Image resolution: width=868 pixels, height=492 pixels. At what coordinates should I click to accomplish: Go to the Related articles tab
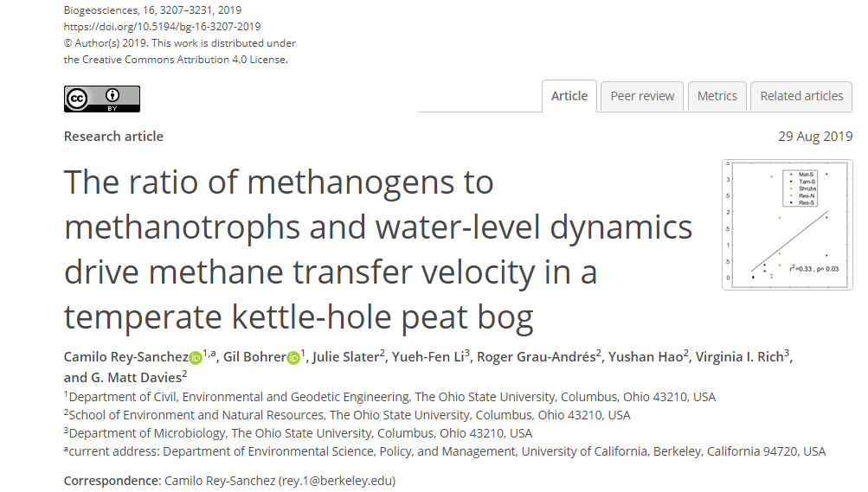click(800, 96)
